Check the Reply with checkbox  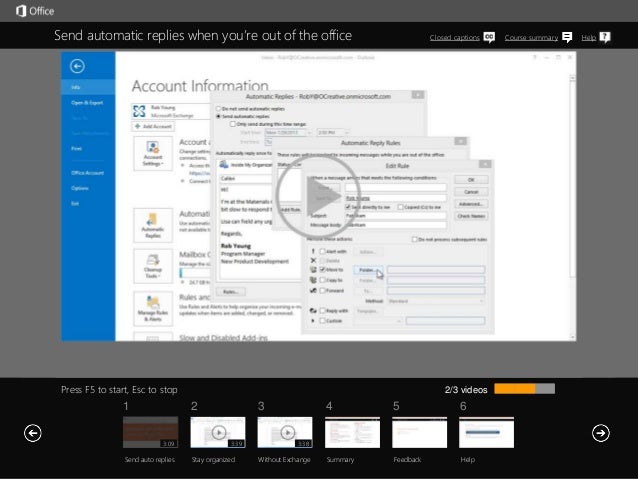[x=322, y=311]
